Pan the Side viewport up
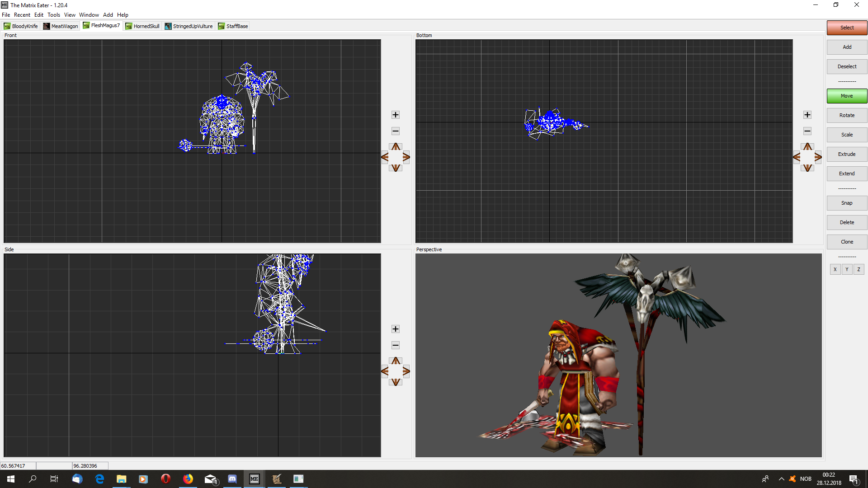Image resolution: width=868 pixels, height=488 pixels. tap(396, 361)
